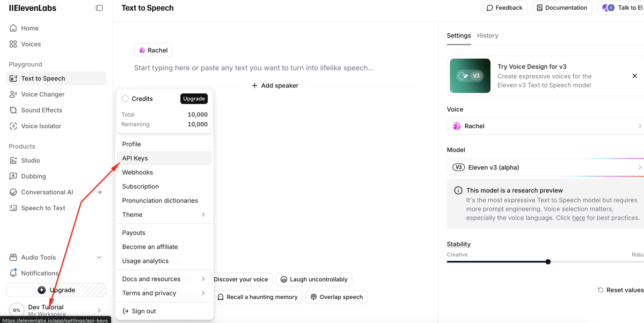The height and width of the screenshot is (323, 644).
Task: Click the Speech to Text icon
Action: pos(13,208)
